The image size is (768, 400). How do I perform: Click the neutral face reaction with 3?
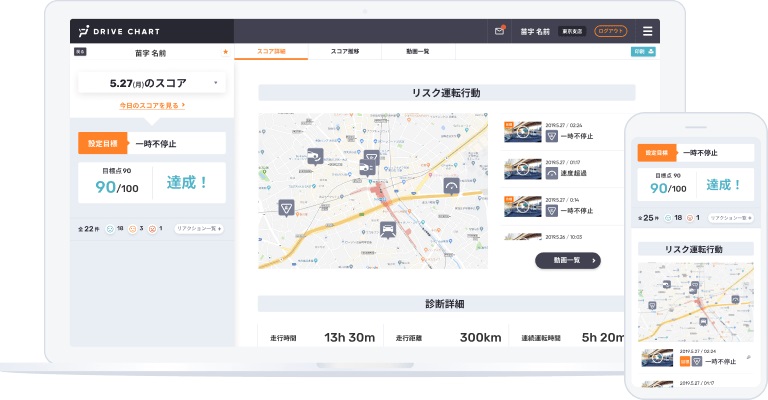pos(132,229)
